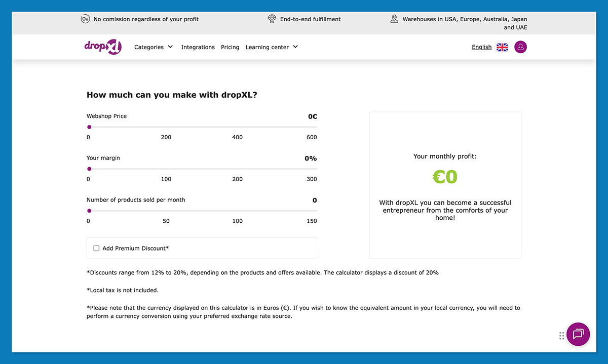This screenshot has width=608, height=364.
Task: Click the 'Your margin' label
Action: click(x=103, y=158)
